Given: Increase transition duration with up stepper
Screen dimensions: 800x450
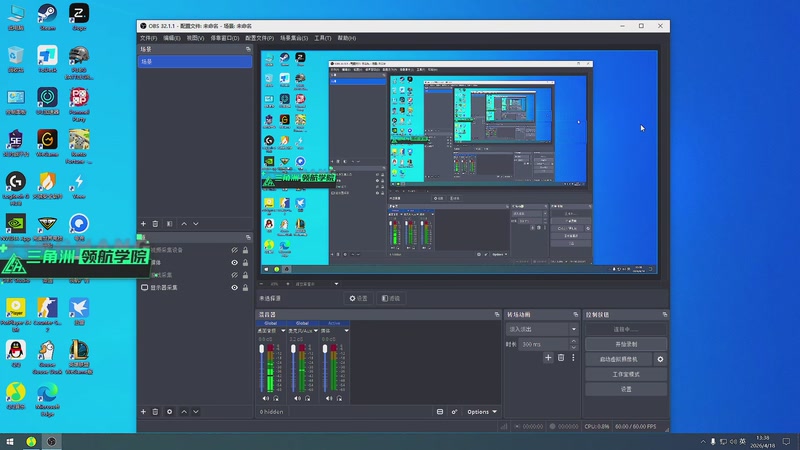Looking at the screenshot, I should (573, 341).
